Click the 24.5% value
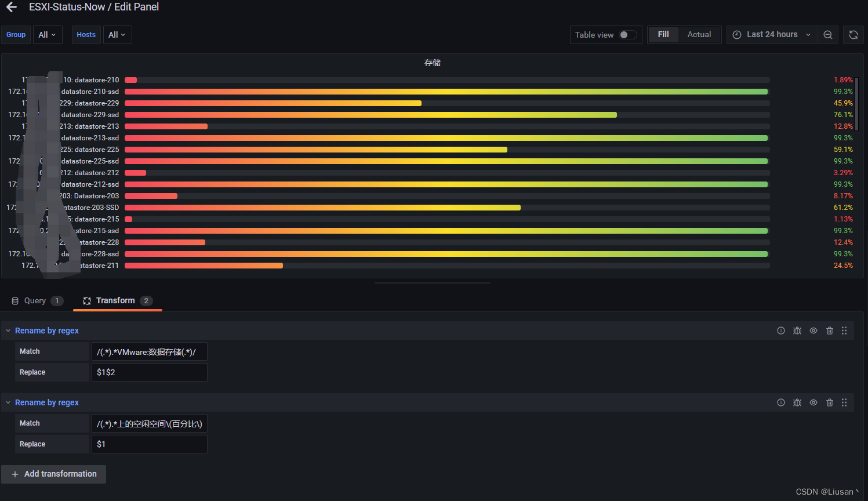Viewport: 868px width, 501px height. pos(843,266)
